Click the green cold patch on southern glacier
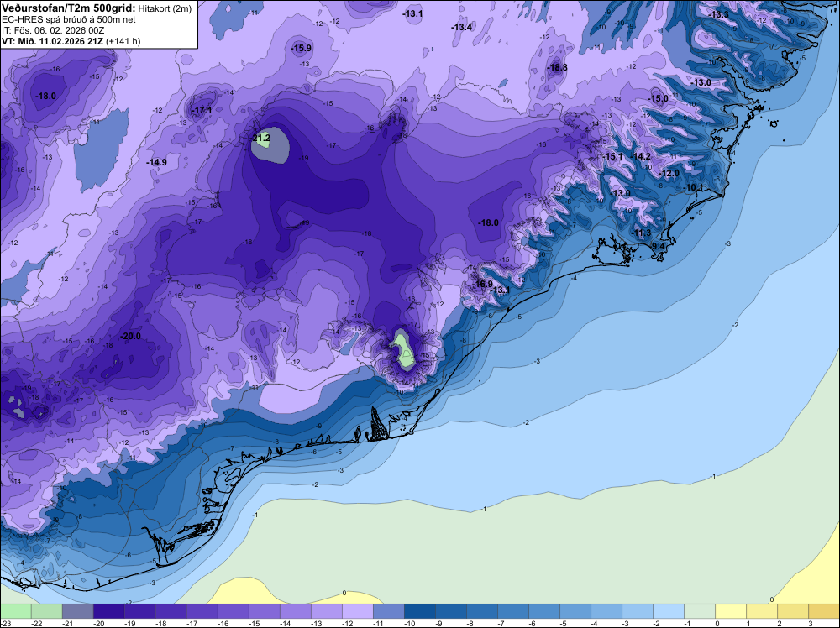 (x=403, y=349)
